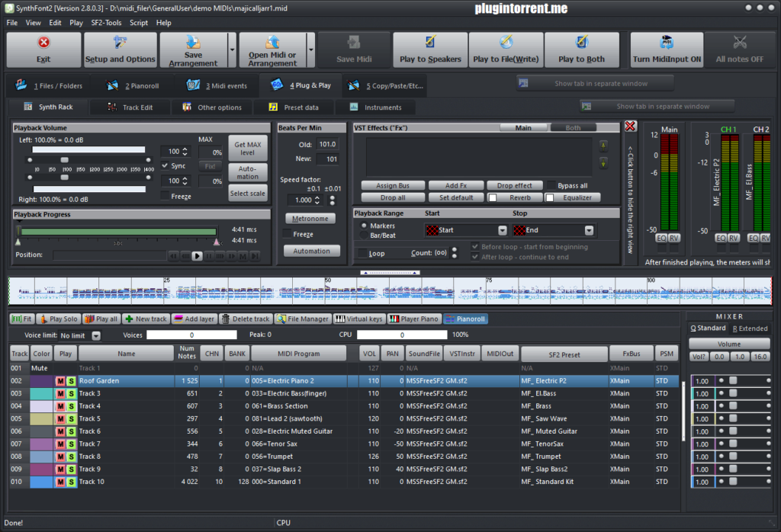This screenshot has width=781, height=532.
Task: Adjust loop Count spinner
Action: tap(454, 253)
